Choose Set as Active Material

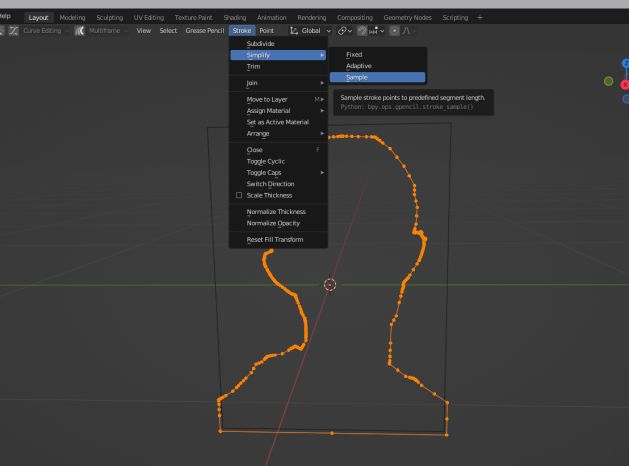coord(278,122)
